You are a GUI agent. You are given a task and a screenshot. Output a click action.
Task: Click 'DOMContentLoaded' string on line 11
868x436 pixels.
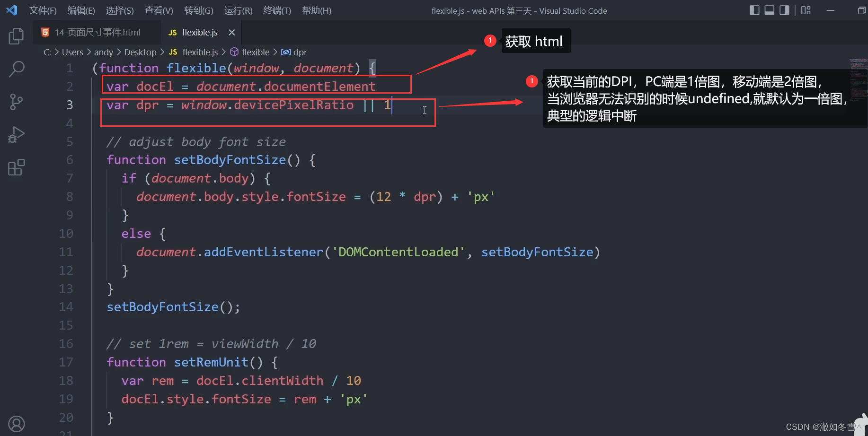pyautogui.click(x=398, y=252)
